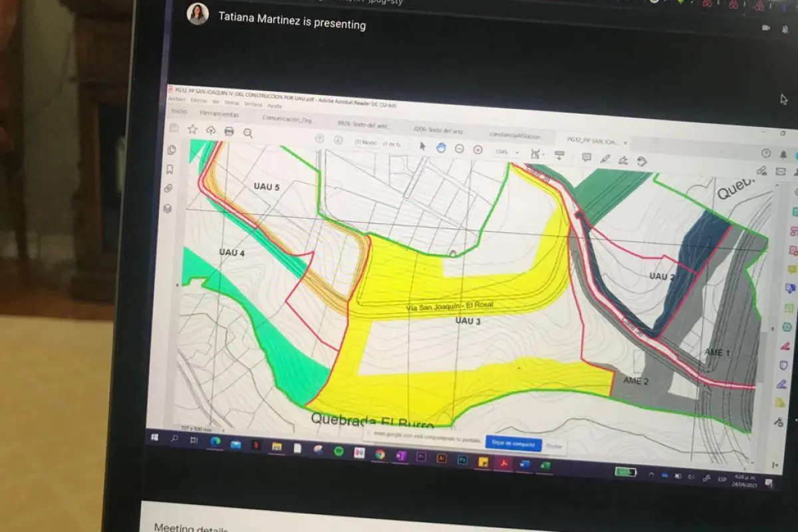The width and height of the screenshot is (798, 532).
Task: Show hidden system tray icons
Action: tap(650, 475)
